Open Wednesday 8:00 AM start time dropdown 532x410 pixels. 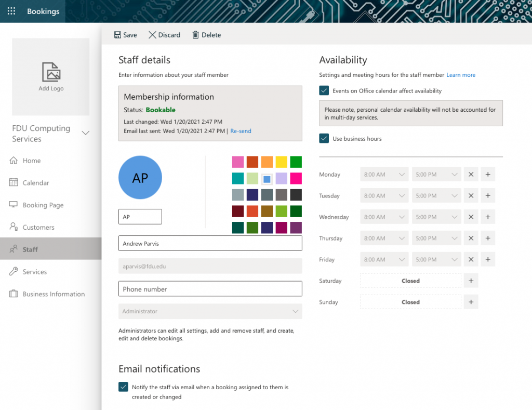coord(384,217)
